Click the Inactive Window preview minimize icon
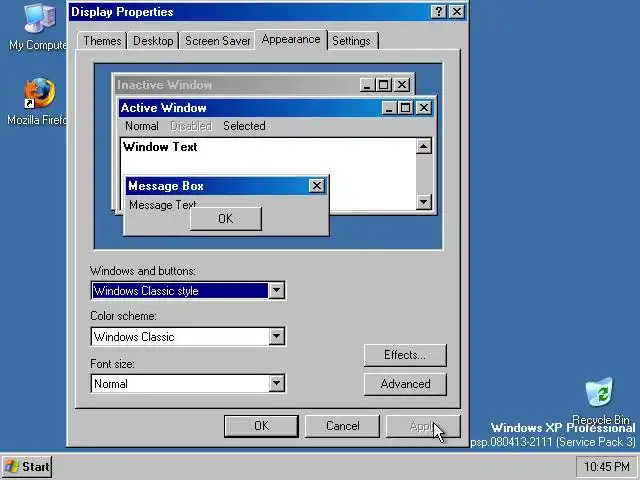Screen dimensions: 640x480 click(x=367, y=85)
